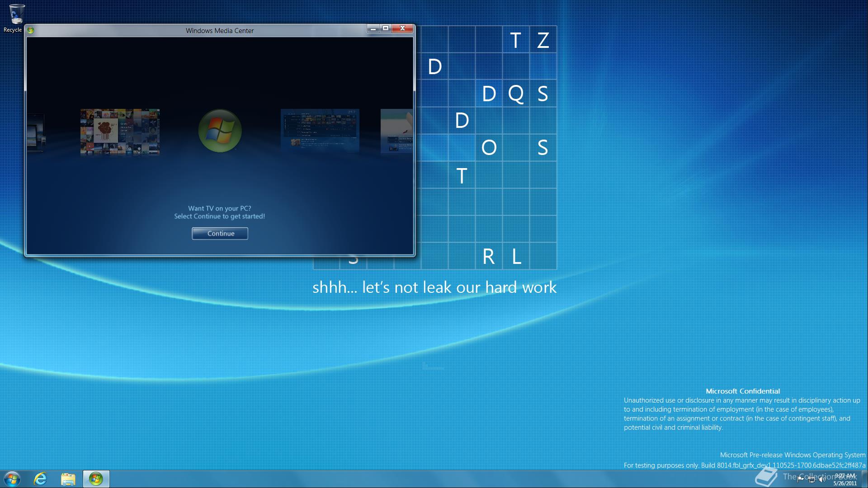
Task: Select the Media Center taskbar button
Action: [x=96, y=479]
